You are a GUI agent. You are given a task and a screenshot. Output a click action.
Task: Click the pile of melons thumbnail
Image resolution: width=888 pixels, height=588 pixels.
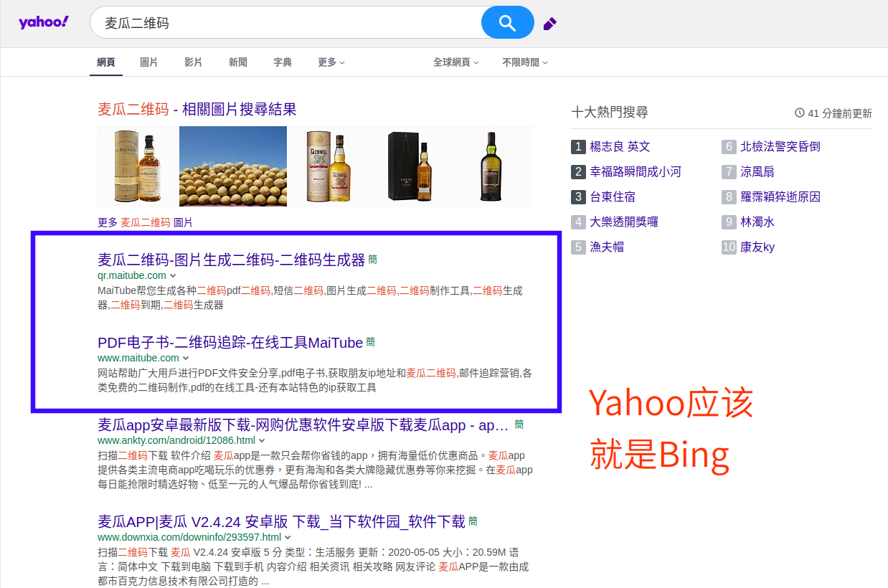tap(233, 166)
